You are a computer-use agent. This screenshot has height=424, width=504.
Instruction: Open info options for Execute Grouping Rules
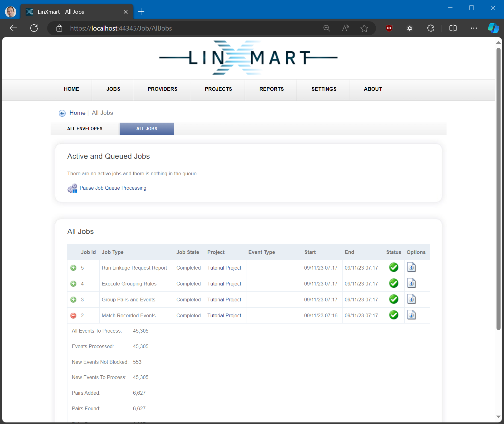point(412,283)
